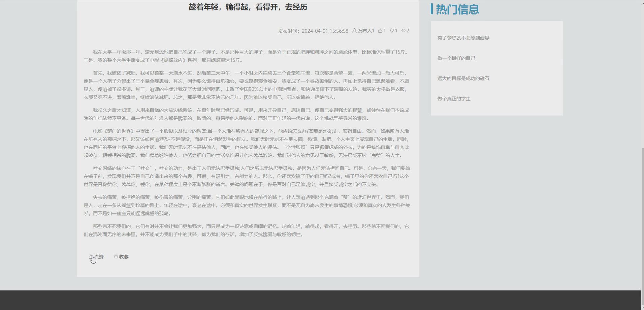
Task: Click the publisher name 发布人1
Action: 365,30
